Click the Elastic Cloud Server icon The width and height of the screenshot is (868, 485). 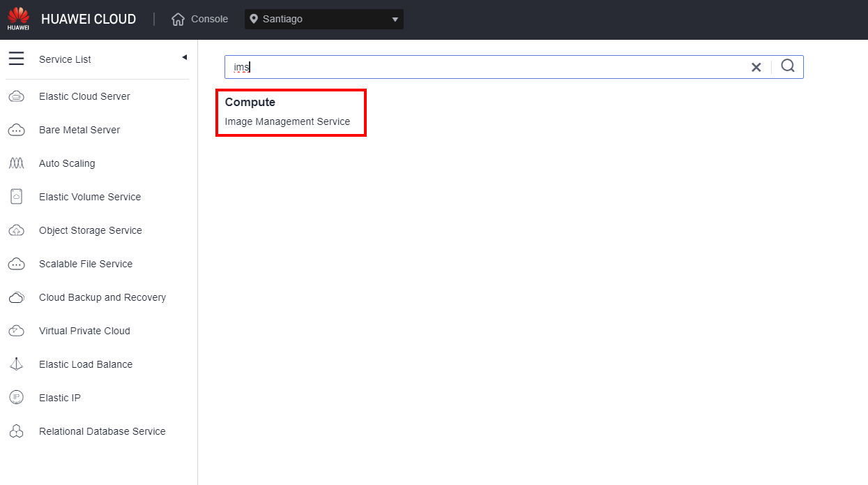[16, 97]
